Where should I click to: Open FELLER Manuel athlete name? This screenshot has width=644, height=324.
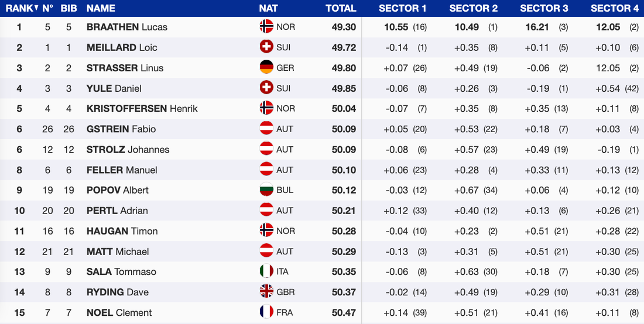coord(122,170)
